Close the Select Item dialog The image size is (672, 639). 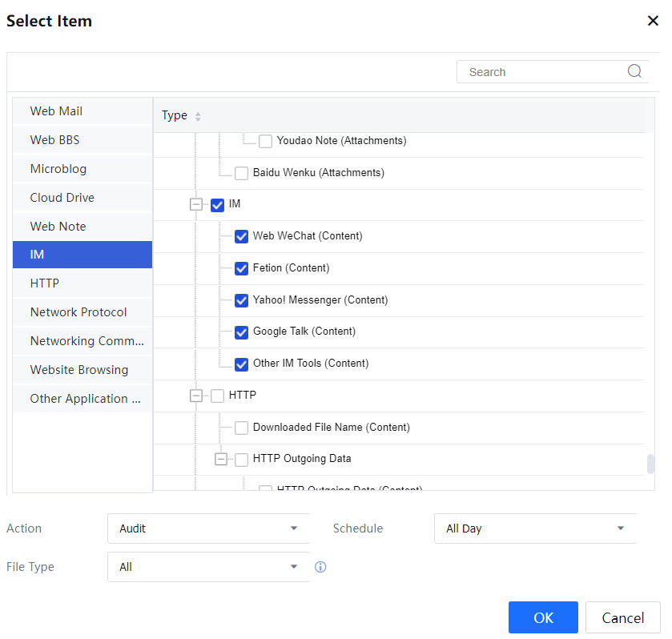coord(653,21)
